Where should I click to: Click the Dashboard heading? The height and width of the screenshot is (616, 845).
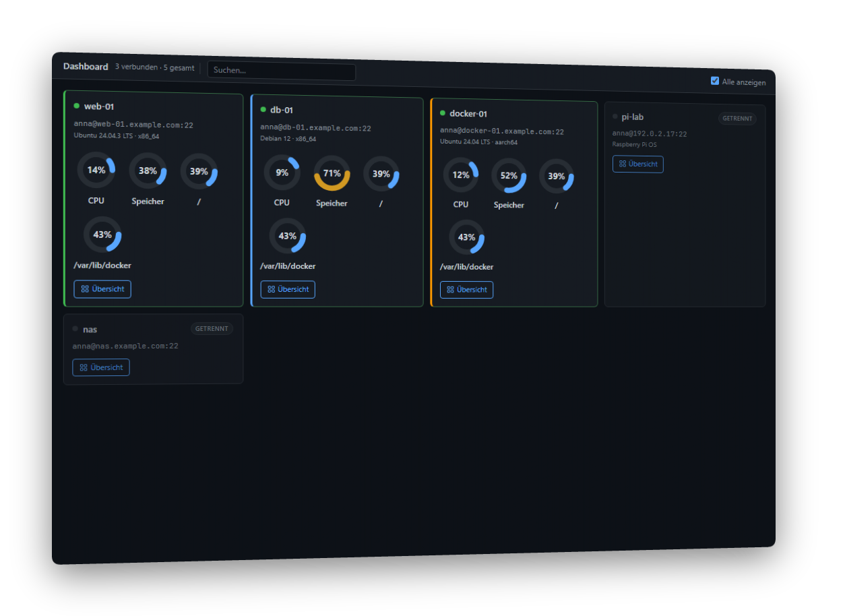[86, 67]
